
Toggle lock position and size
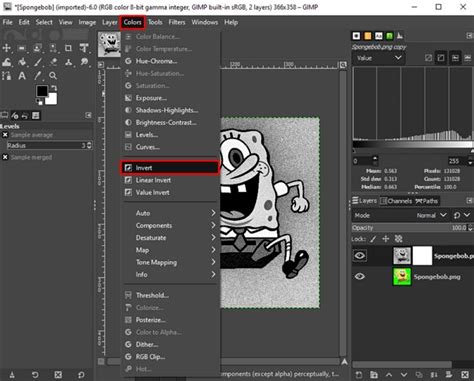[x=386, y=239]
